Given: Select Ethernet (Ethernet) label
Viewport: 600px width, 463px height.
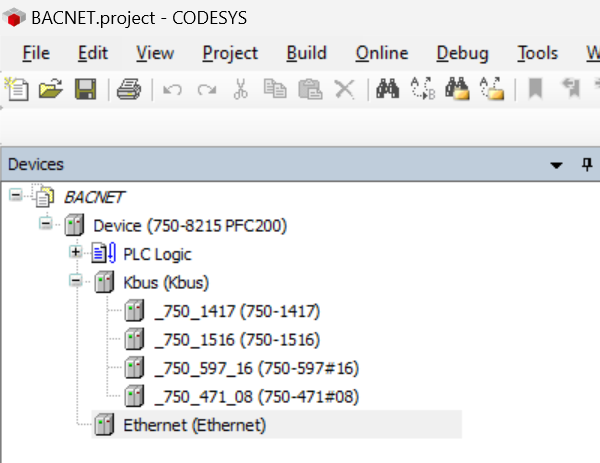Looking at the screenshot, I should tap(194, 426).
